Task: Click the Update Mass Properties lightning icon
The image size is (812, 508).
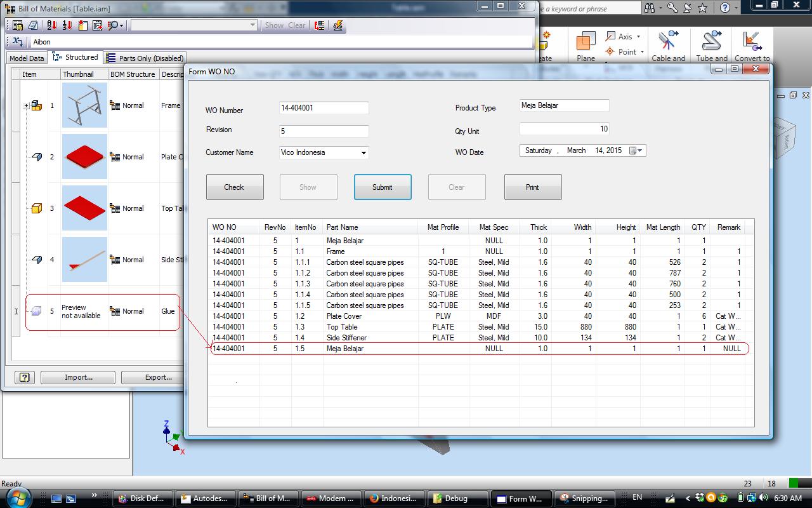Action: tap(337, 25)
